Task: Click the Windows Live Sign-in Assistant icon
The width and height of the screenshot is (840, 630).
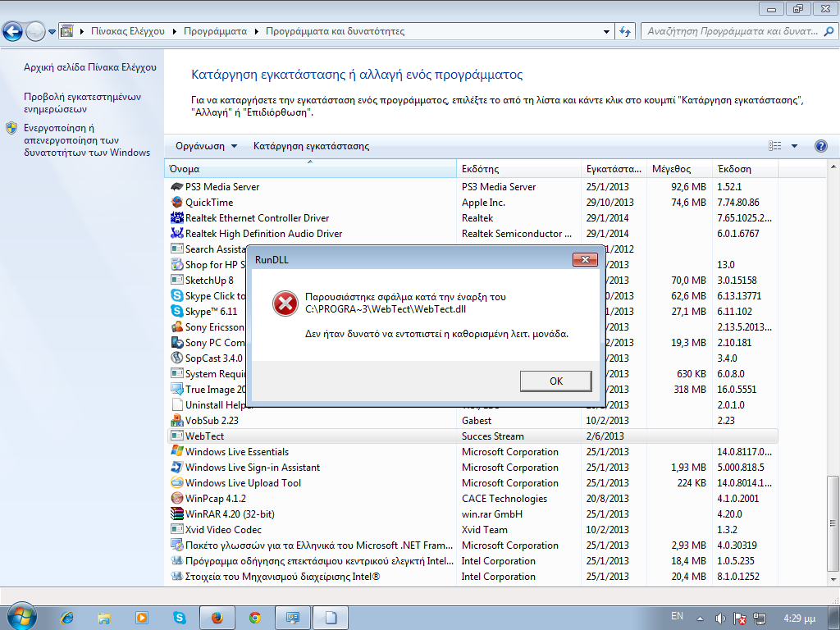Action: pyautogui.click(x=177, y=467)
